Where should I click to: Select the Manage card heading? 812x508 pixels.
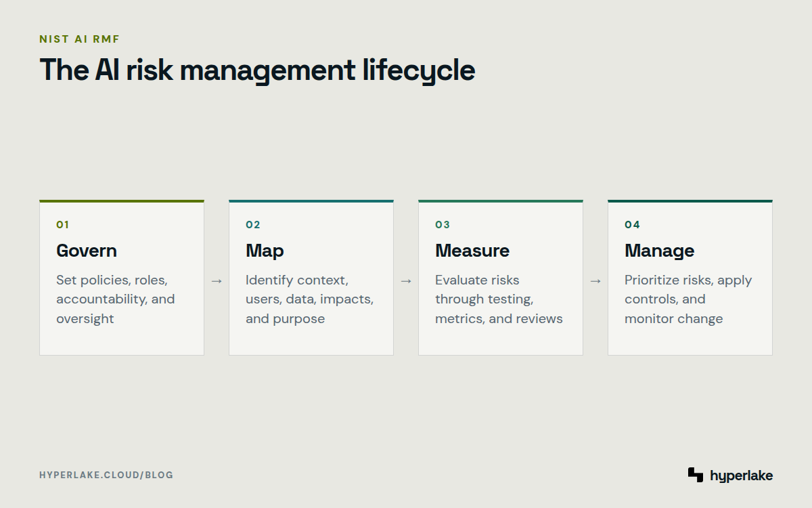(660, 251)
